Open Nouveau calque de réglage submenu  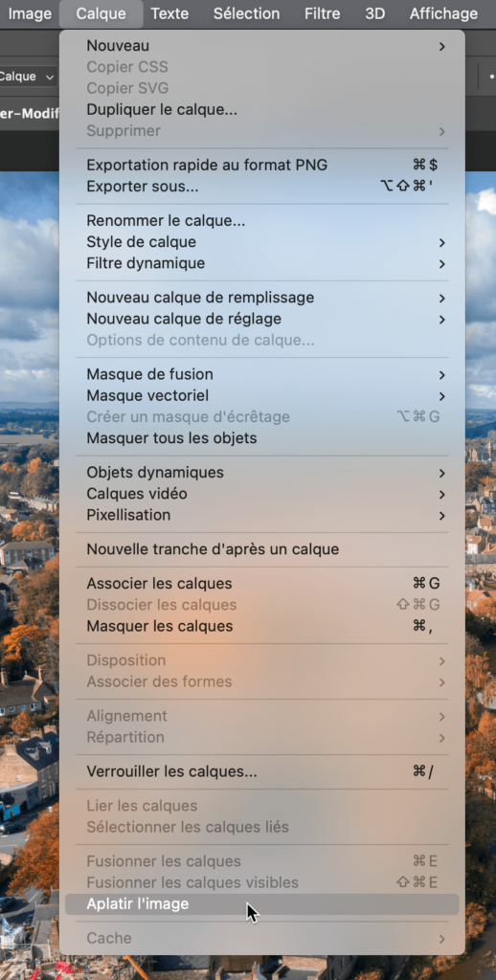(262, 319)
